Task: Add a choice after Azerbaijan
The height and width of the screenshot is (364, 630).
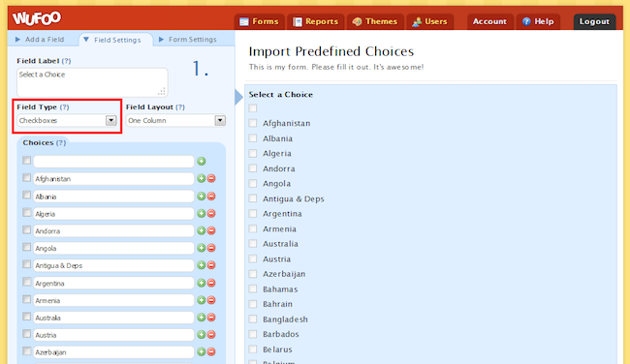Action: [x=202, y=352]
